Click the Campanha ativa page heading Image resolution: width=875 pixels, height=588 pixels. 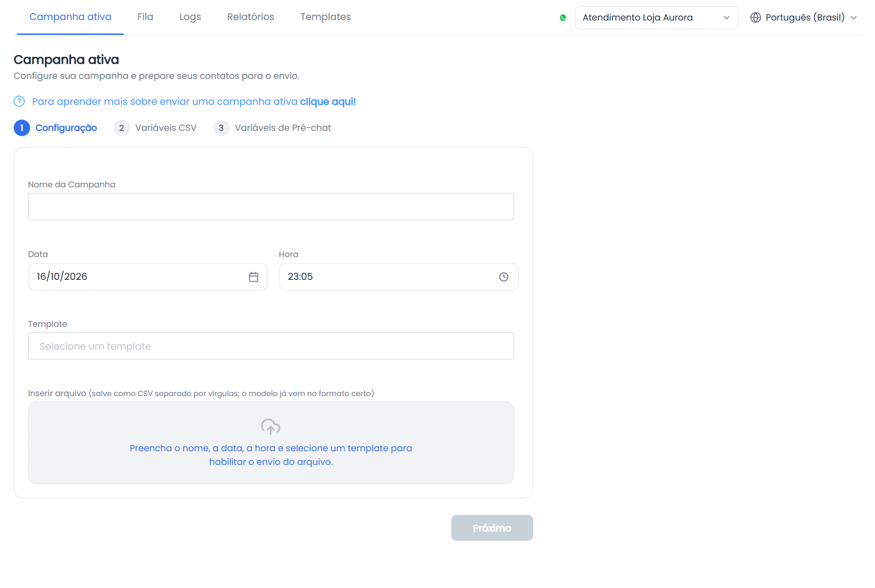(67, 60)
